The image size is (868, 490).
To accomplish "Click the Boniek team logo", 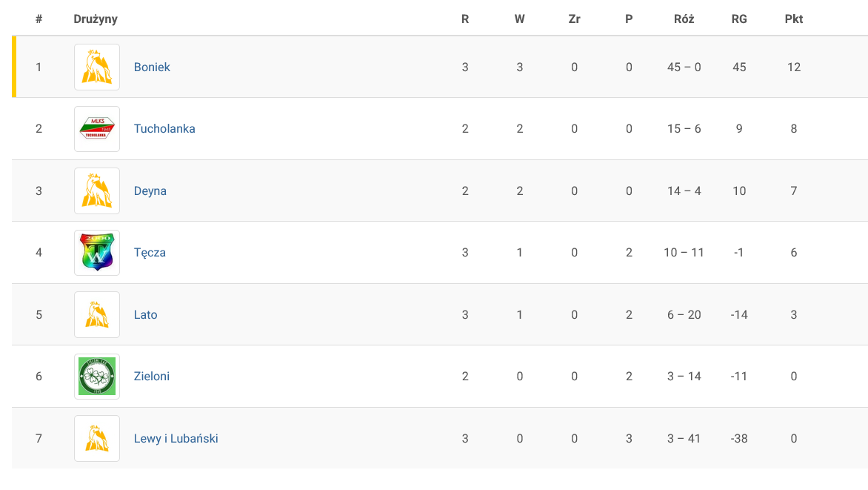I will coord(97,67).
